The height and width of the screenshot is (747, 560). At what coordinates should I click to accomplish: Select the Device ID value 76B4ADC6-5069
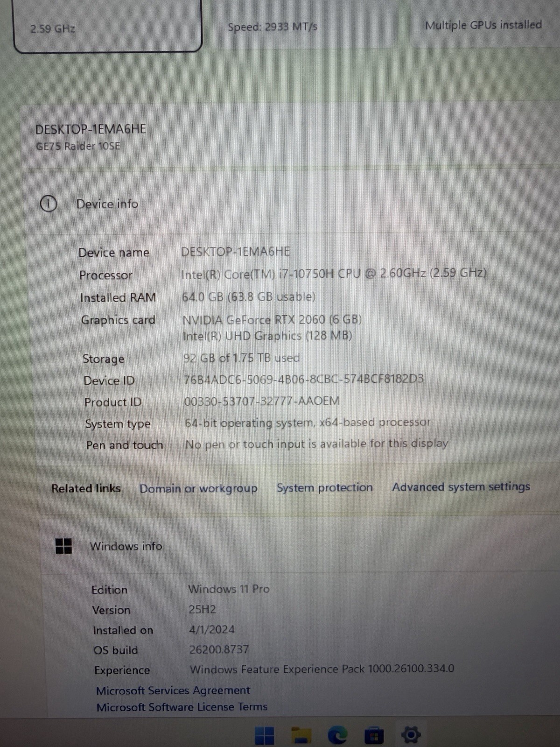pos(304,379)
